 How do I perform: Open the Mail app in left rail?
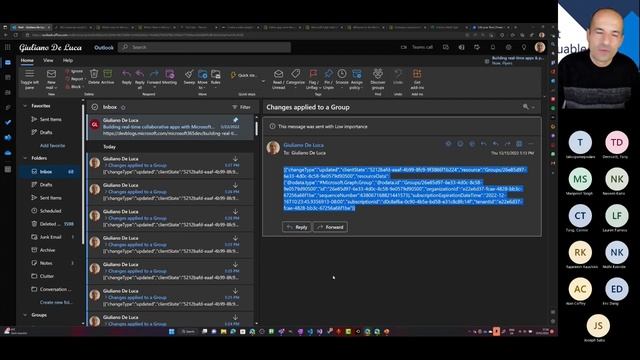[8, 62]
